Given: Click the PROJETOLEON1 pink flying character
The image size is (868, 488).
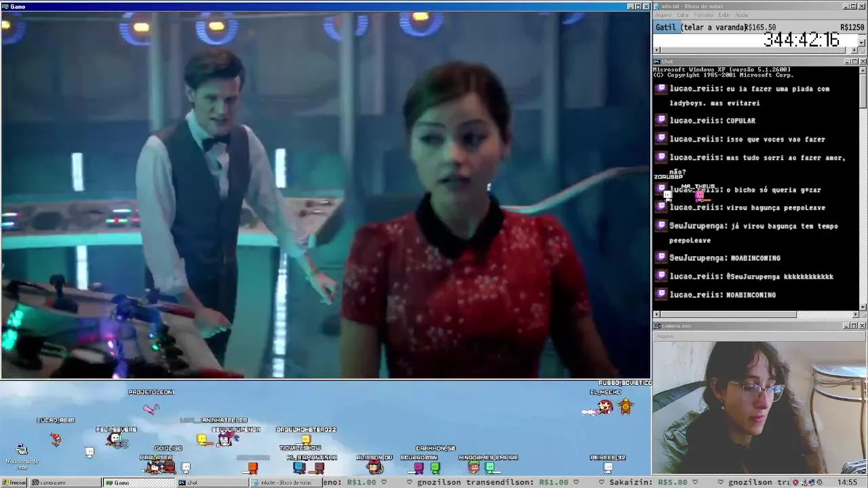Looking at the screenshot, I should click(151, 408).
